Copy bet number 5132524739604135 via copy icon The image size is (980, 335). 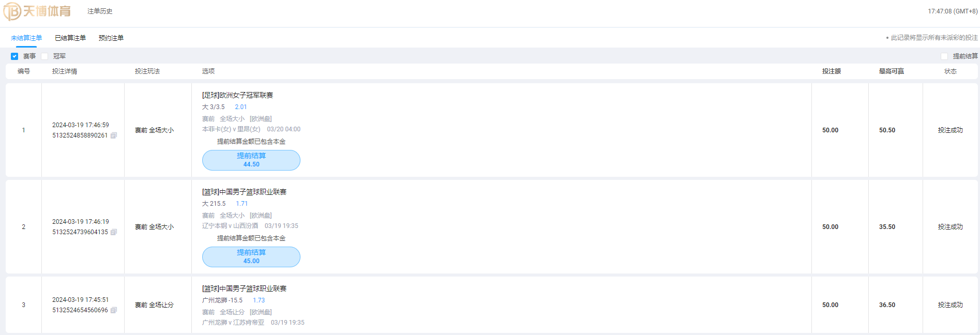click(114, 232)
